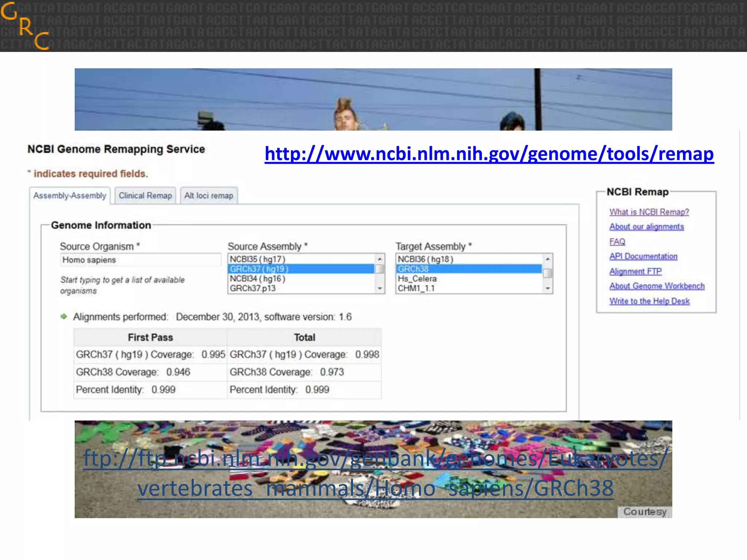Viewport: 747px width, 560px height.
Task: Click the Source Assembly scrollbar thumb
Action: [x=380, y=269]
